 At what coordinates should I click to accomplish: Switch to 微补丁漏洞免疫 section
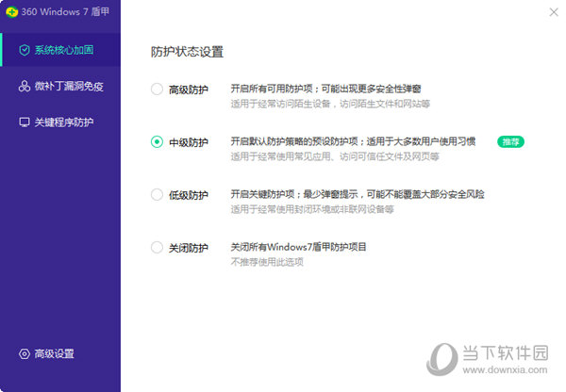(60, 86)
